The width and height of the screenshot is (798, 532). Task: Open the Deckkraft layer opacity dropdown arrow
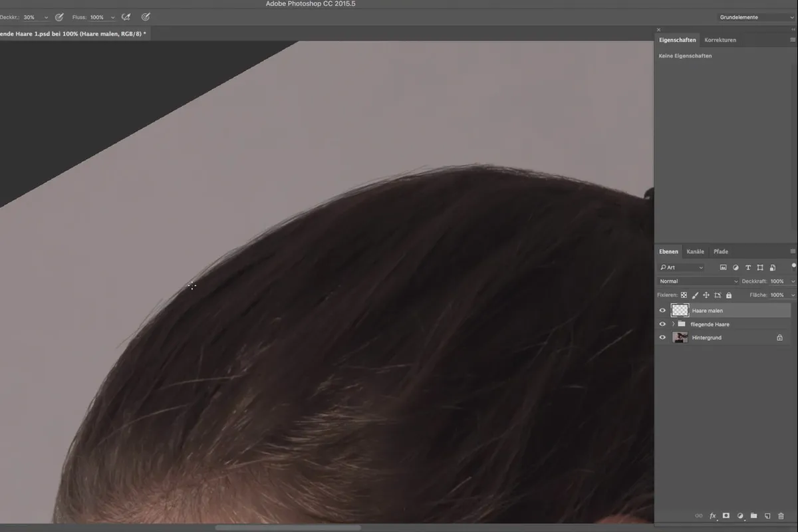click(793, 281)
